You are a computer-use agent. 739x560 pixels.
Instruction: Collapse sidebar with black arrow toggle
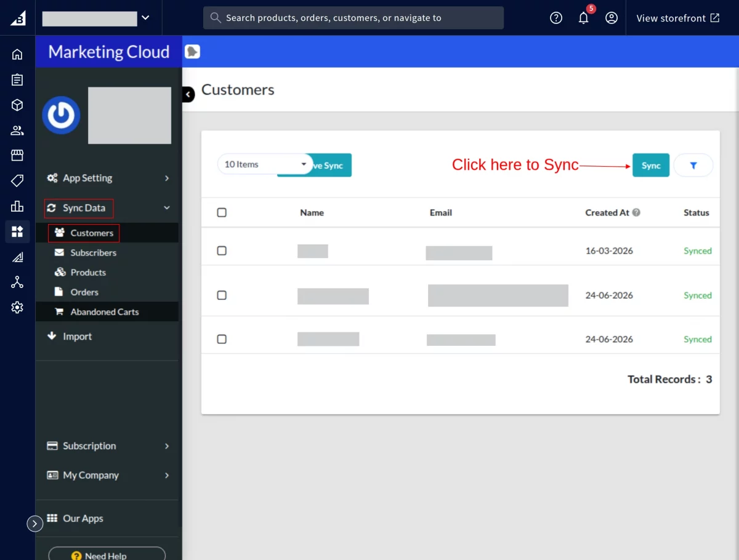188,94
